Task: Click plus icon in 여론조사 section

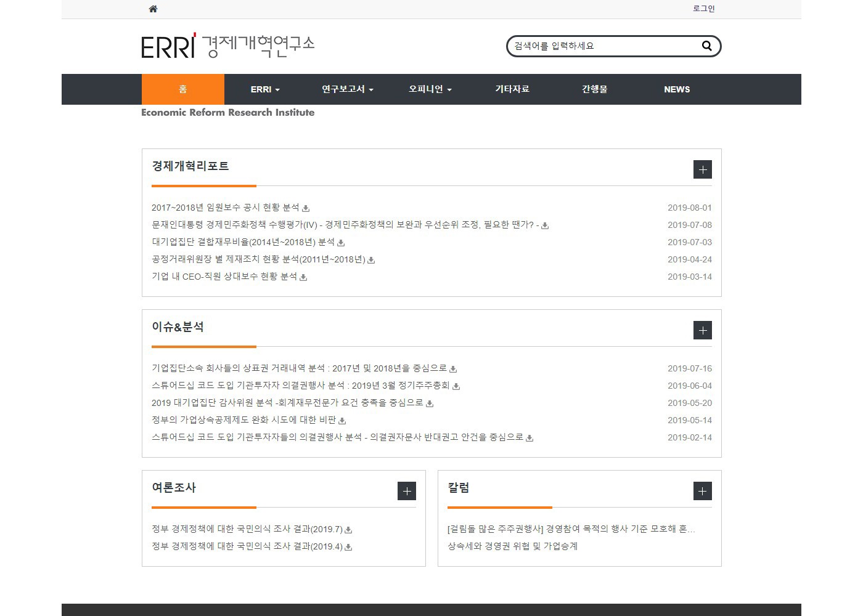Action: 406,491
